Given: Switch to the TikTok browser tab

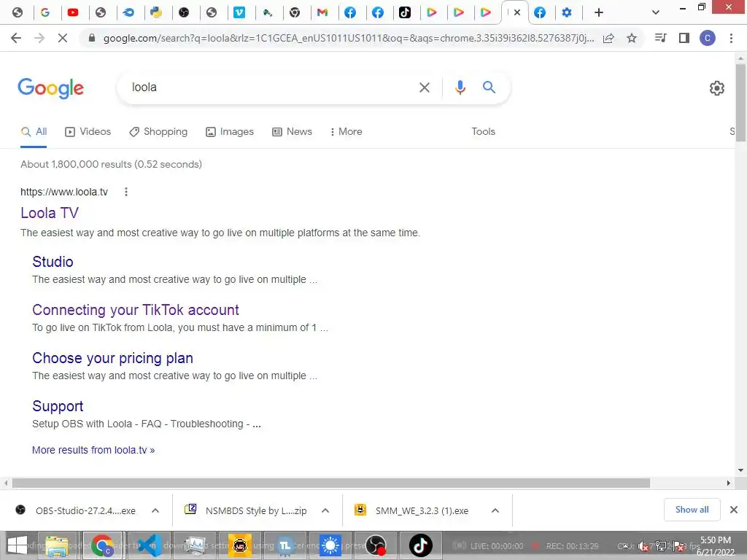Looking at the screenshot, I should [405, 12].
